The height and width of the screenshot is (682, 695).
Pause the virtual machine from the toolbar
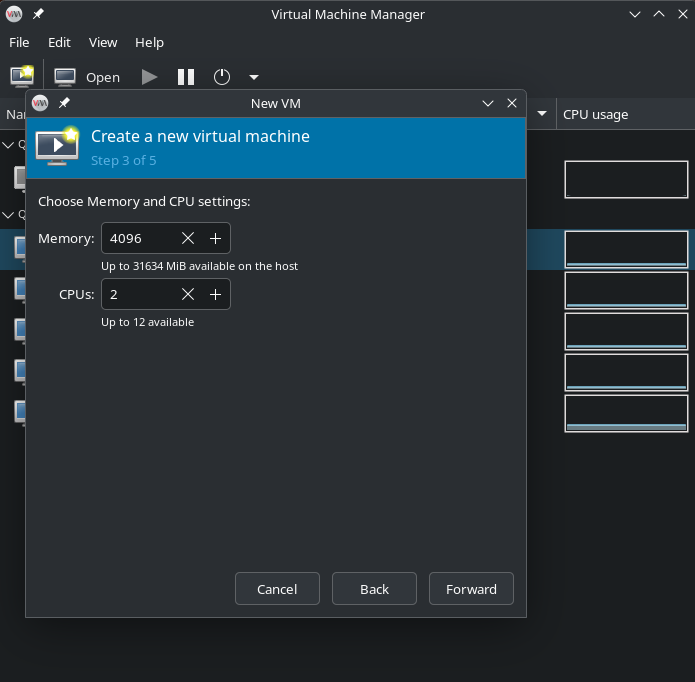click(x=186, y=77)
